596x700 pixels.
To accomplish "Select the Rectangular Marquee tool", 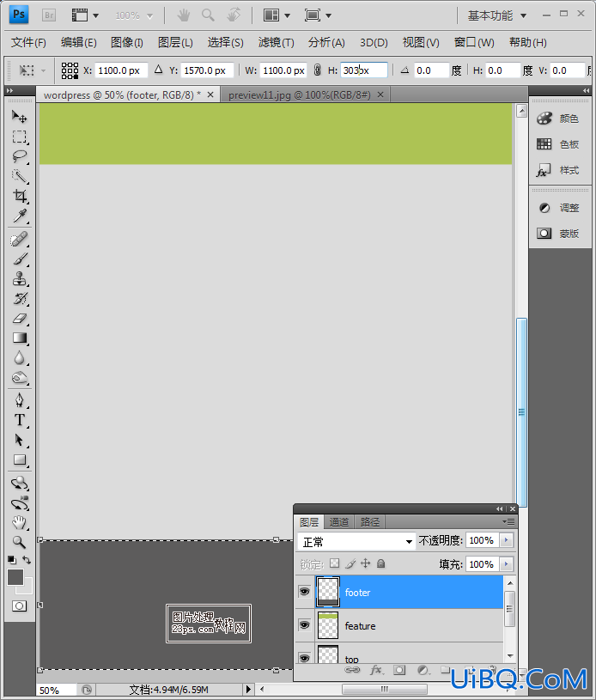I will 19,137.
